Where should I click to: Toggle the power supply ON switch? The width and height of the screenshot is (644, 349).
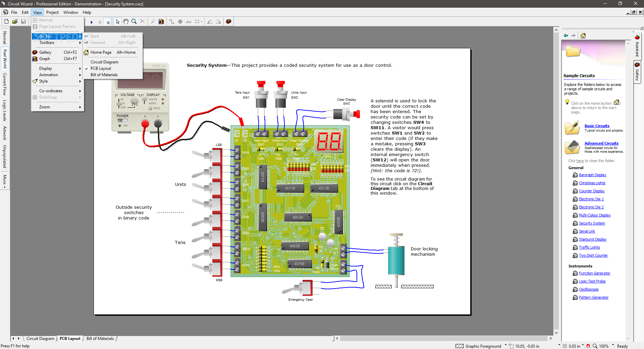click(122, 120)
